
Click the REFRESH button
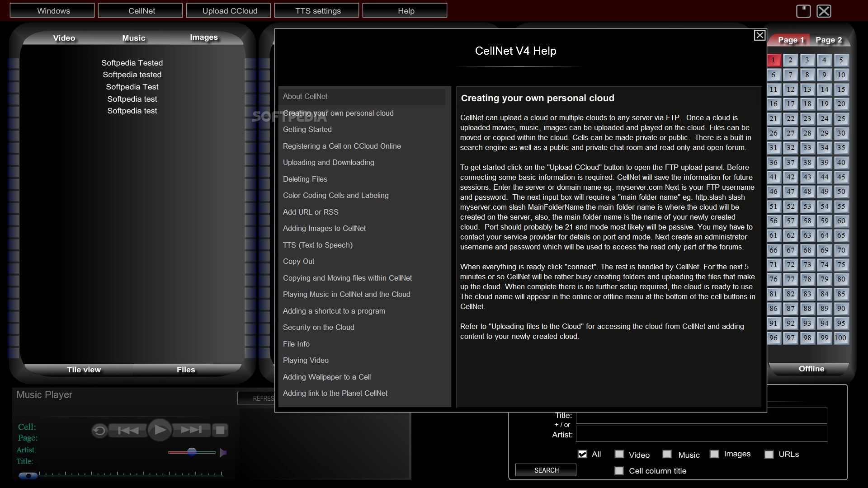click(x=256, y=398)
